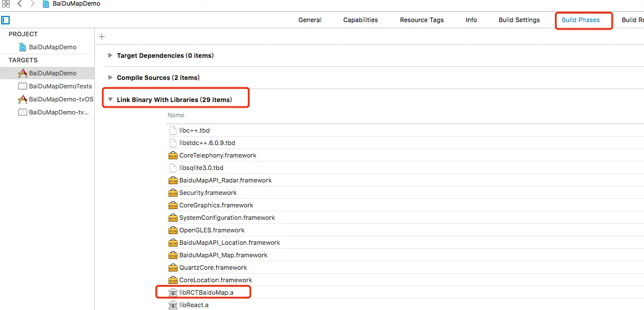Click the toolbox icon beside OpenGLES.framework
This screenshot has width=644, height=310.
[x=172, y=230]
